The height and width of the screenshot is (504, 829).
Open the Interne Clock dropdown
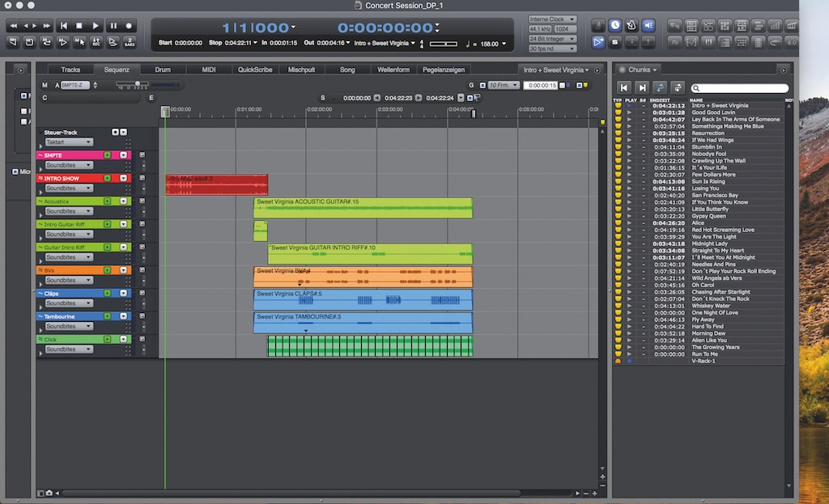click(552, 19)
